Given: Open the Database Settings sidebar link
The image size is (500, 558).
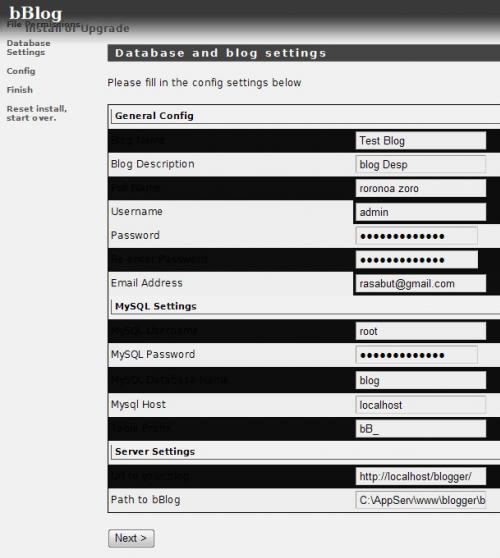Looking at the screenshot, I should click(x=28, y=48).
